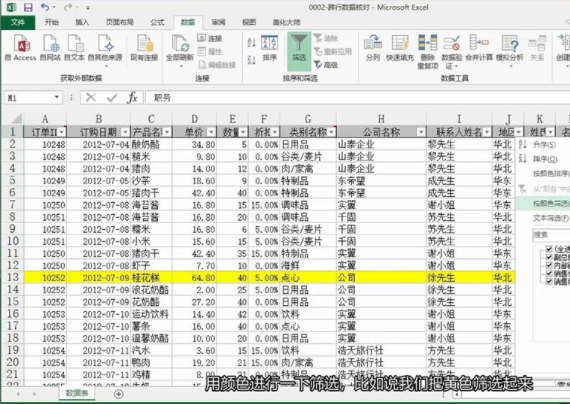
Task: Click the 自网站 (From Web) icon
Action: click(x=51, y=48)
